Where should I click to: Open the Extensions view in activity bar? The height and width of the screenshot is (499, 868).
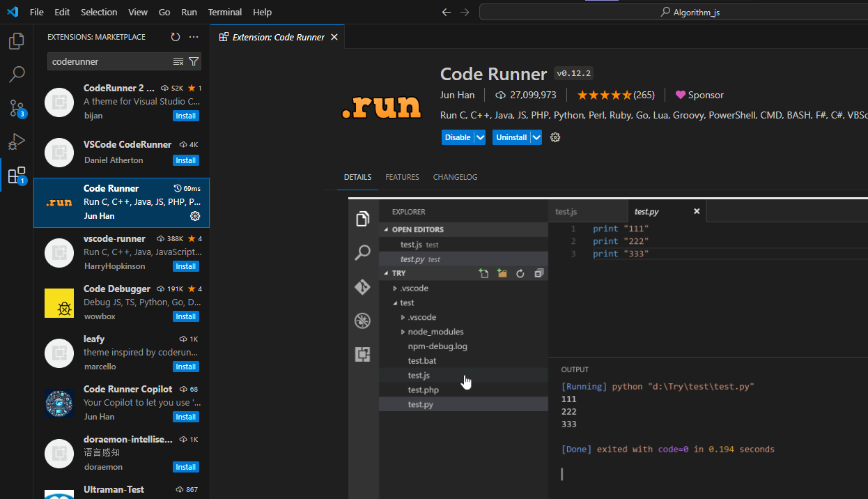pos(17,175)
